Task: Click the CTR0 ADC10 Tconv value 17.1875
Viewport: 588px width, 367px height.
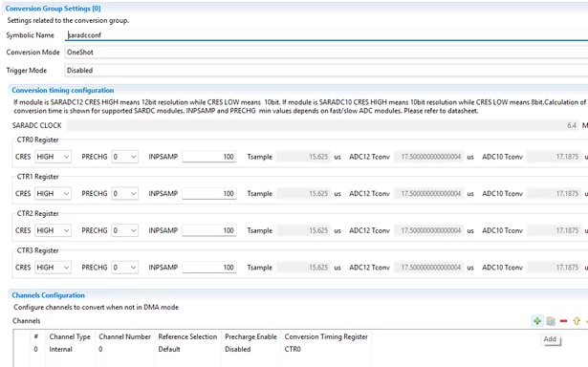Action: click(554, 157)
